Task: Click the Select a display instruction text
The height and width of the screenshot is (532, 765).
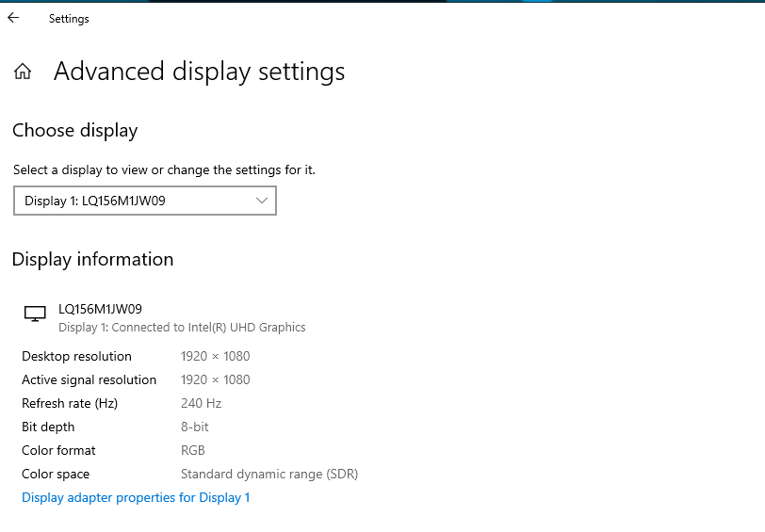Action: (164, 170)
